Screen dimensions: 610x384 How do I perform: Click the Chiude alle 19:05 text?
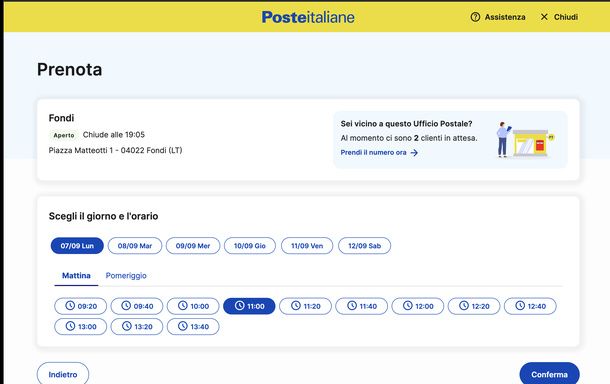(114, 135)
